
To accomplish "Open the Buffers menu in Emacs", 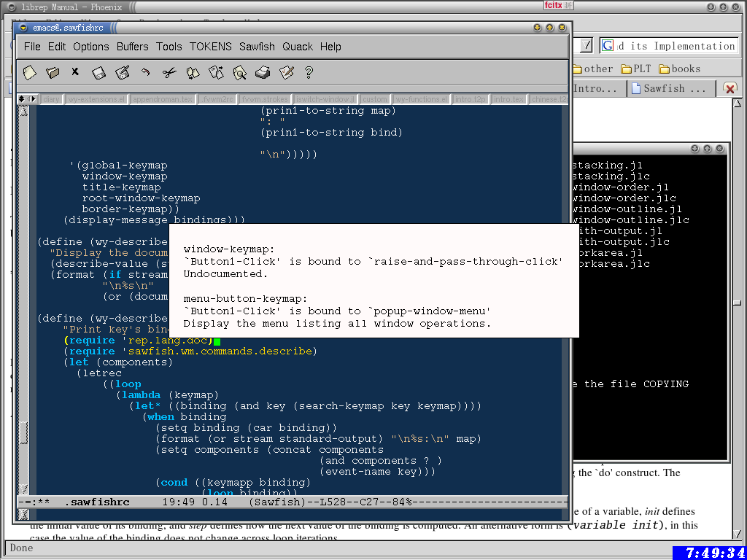I will (132, 47).
